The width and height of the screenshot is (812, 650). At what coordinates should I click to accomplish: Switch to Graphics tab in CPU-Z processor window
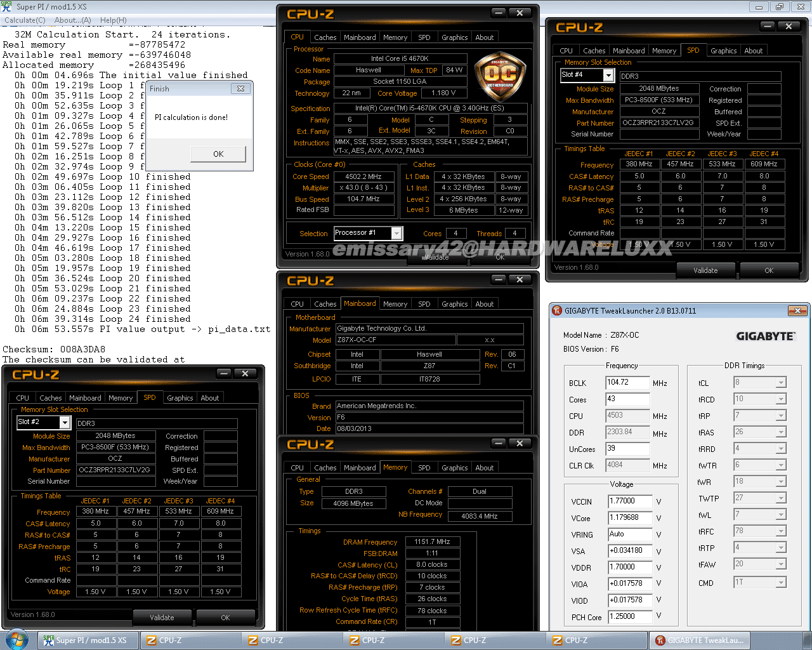coord(455,37)
